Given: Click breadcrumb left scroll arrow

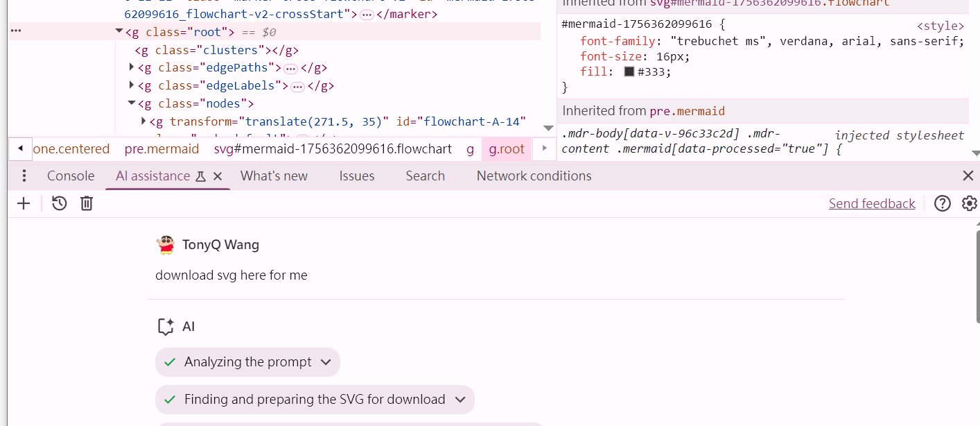Looking at the screenshot, I should [20, 148].
